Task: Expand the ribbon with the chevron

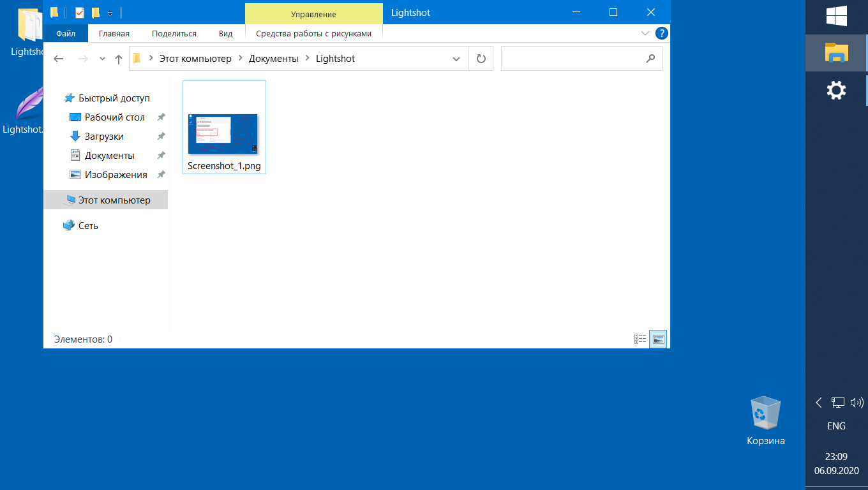Action: [x=645, y=33]
